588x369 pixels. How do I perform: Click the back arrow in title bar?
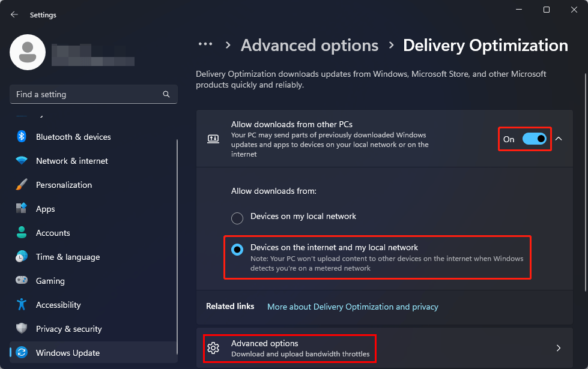pyautogui.click(x=14, y=14)
